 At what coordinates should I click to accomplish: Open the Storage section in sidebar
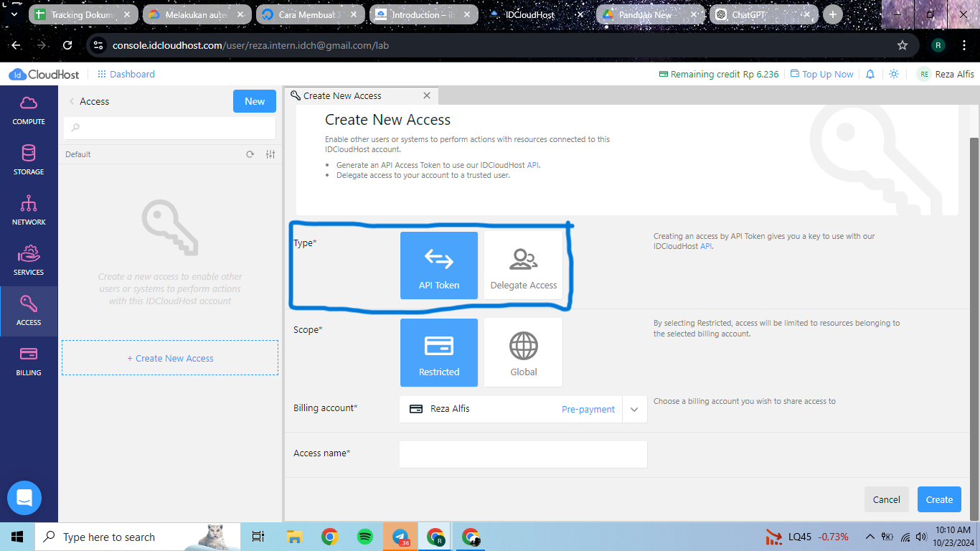(x=29, y=161)
